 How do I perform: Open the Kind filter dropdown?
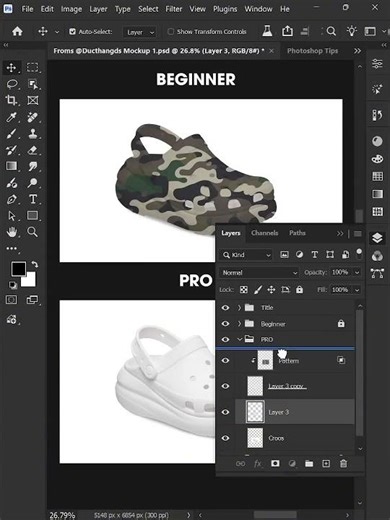pyautogui.click(x=246, y=255)
